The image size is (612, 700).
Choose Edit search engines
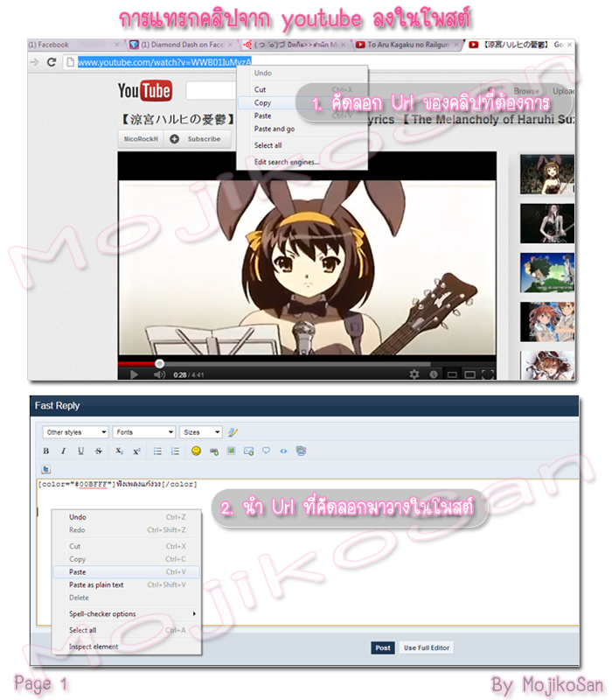pyautogui.click(x=303, y=162)
